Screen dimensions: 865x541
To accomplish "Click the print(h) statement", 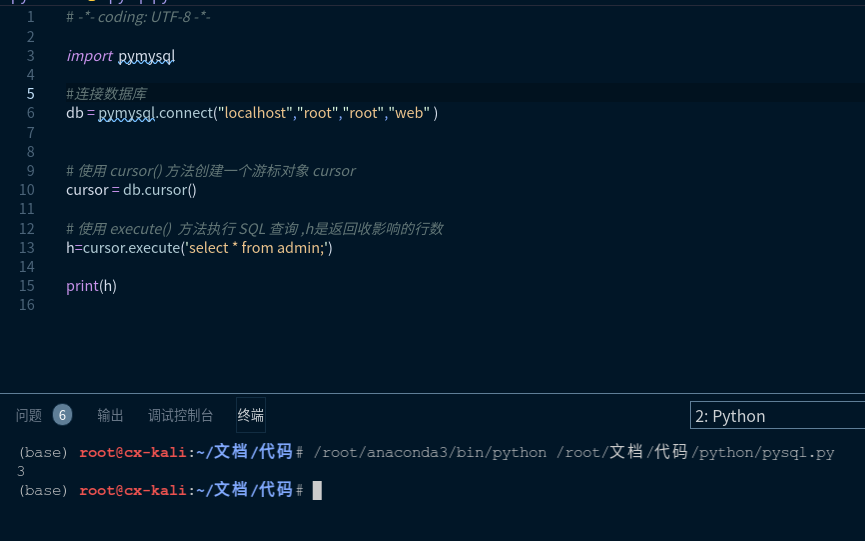I will pyautogui.click(x=91, y=286).
